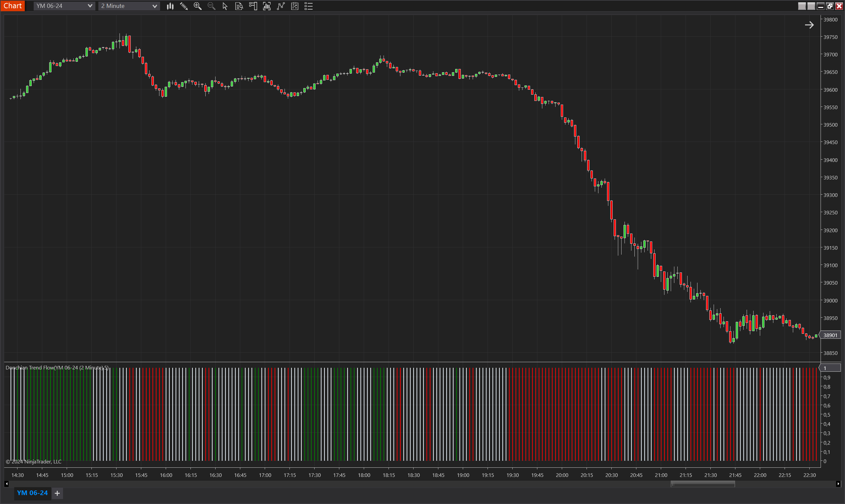Click the 17:15 time axis label
Viewport: 845px width, 504px height.
[290, 475]
